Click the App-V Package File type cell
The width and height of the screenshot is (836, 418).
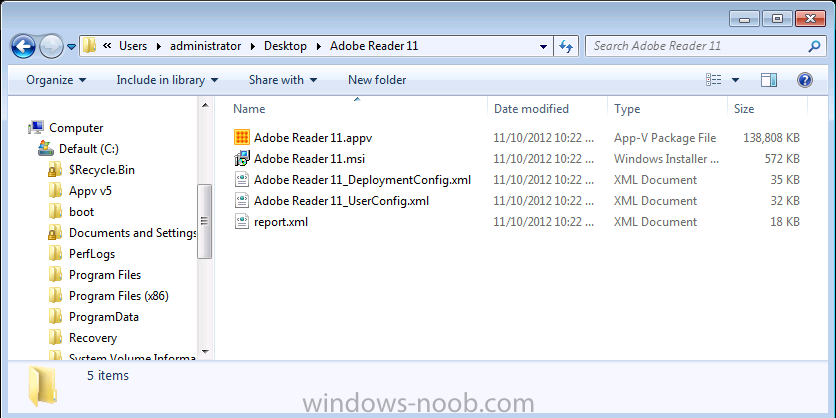click(x=665, y=138)
